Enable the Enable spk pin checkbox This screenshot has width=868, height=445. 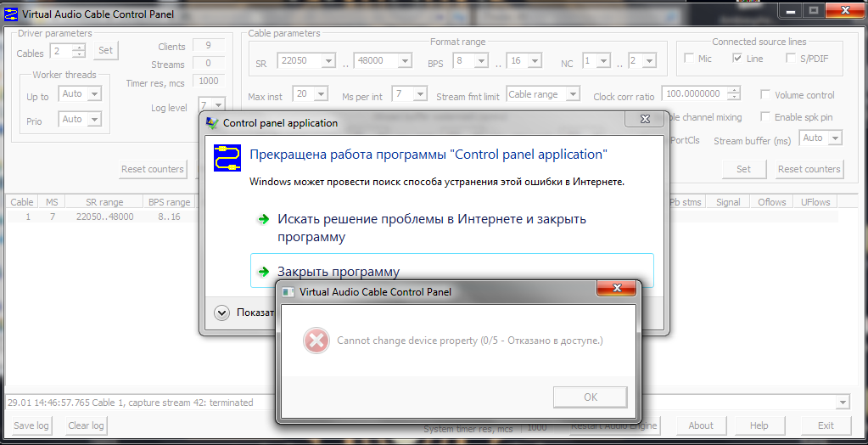765,117
